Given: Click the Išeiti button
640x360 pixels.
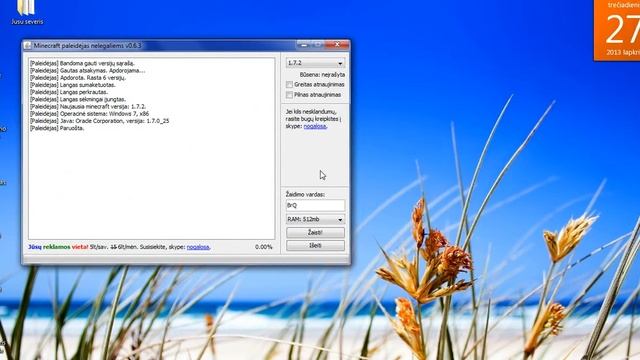Looking at the screenshot, I should pos(315,245).
